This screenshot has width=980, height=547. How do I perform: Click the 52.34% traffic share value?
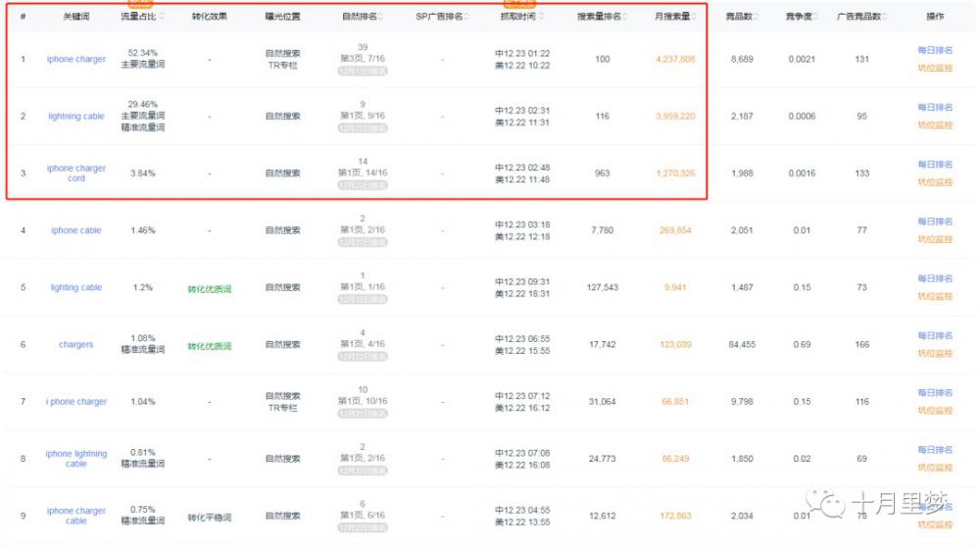click(x=142, y=53)
